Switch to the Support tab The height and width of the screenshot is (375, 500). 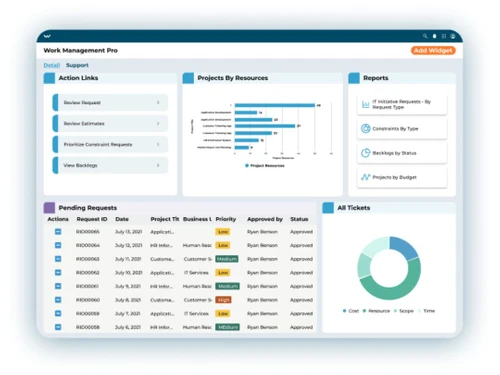coord(77,65)
